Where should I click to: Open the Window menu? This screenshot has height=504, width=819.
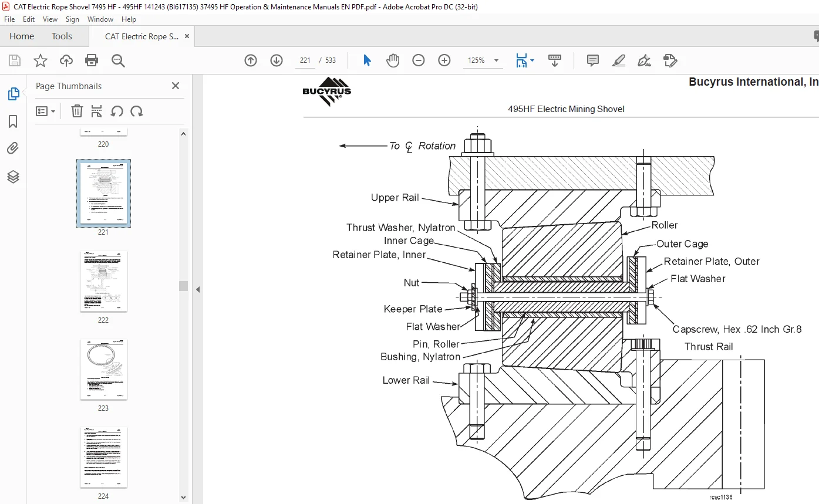click(100, 19)
